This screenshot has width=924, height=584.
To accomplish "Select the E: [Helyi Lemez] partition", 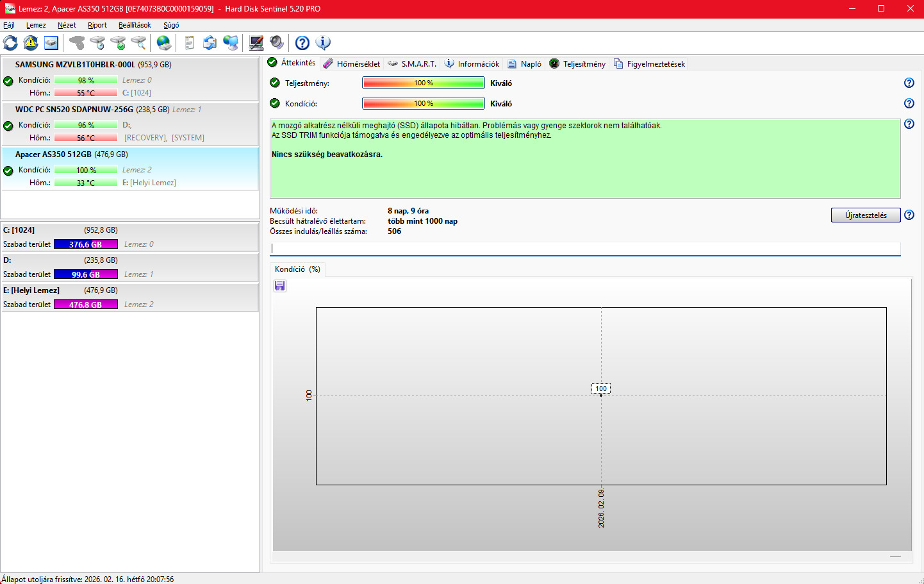I will coord(130,297).
